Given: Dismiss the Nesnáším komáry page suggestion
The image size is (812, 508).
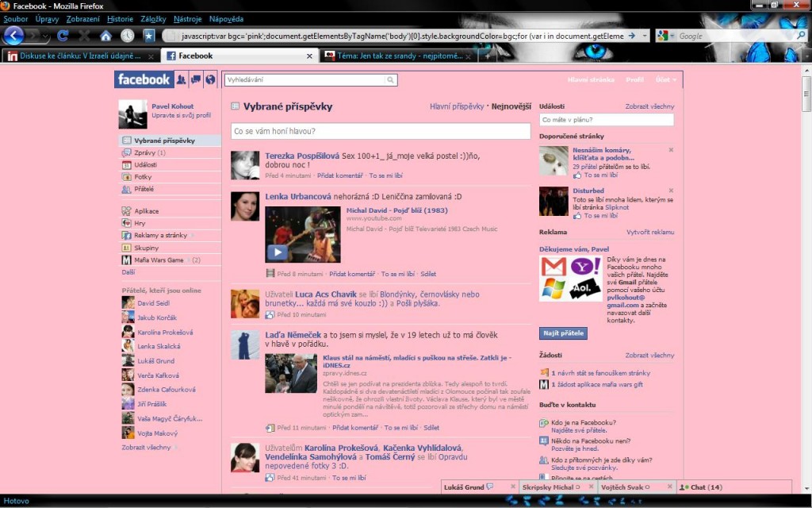Looking at the screenshot, I should [x=671, y=150].
